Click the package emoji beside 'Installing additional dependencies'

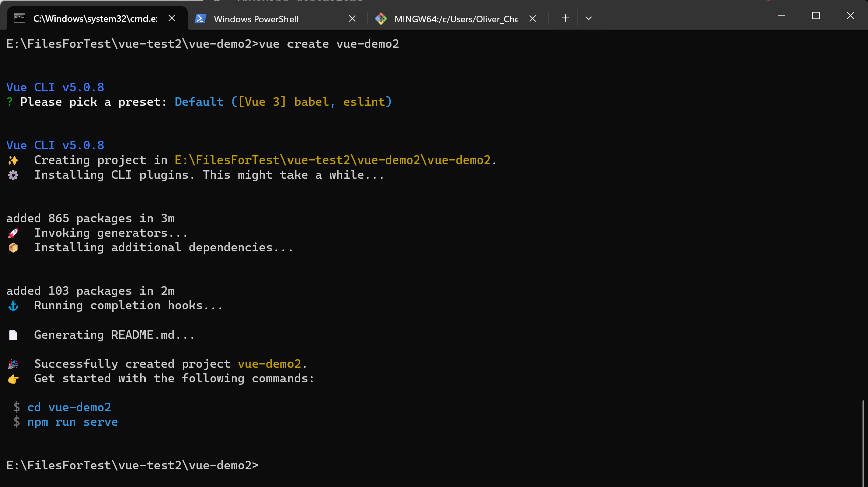(13, 248)
